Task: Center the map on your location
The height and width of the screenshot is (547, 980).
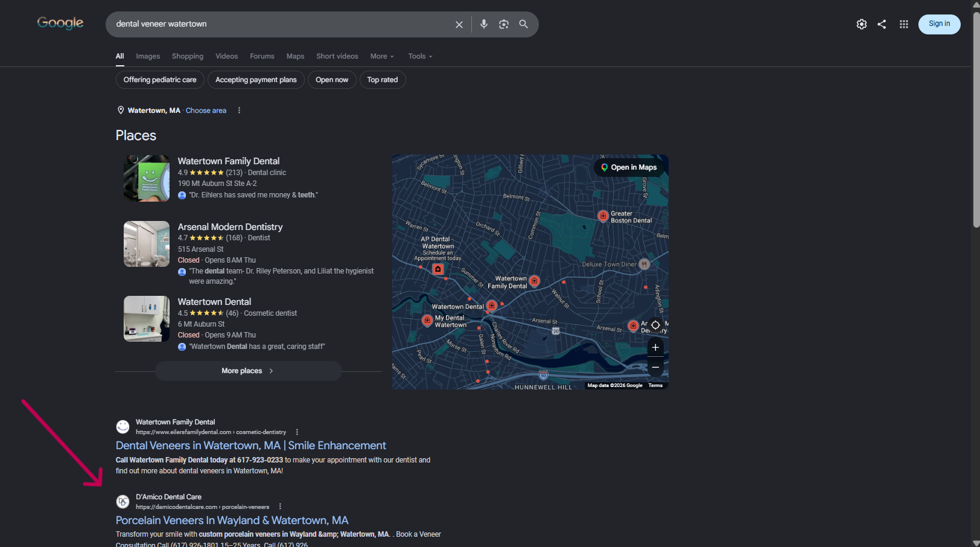Action: point(655,325)
